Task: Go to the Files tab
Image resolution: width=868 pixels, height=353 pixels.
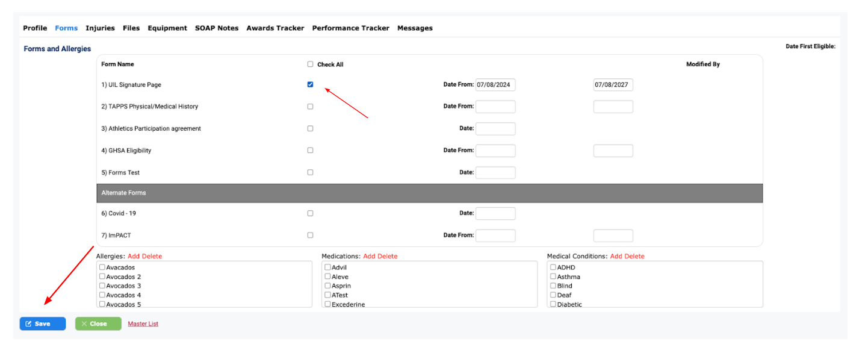Action: point(131,28)
